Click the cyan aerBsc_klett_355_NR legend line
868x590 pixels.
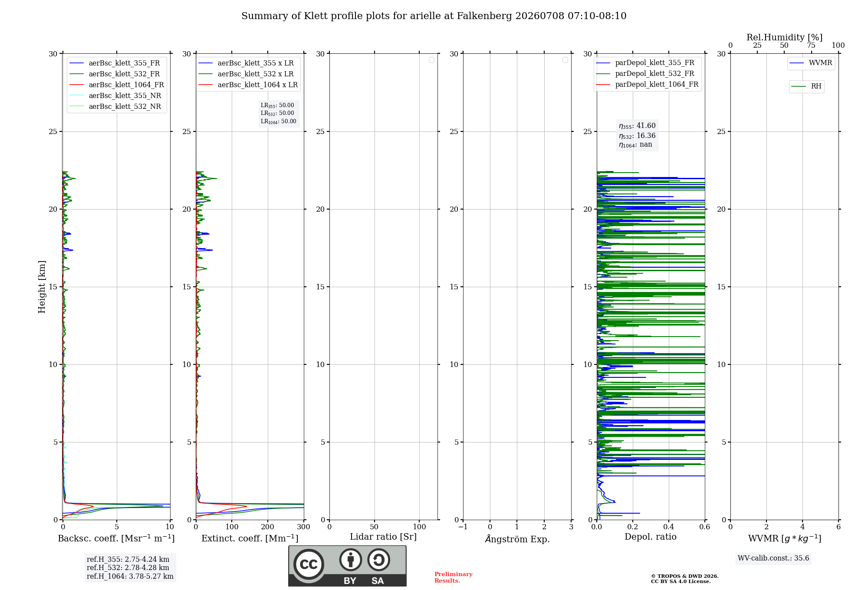point(76,96)
